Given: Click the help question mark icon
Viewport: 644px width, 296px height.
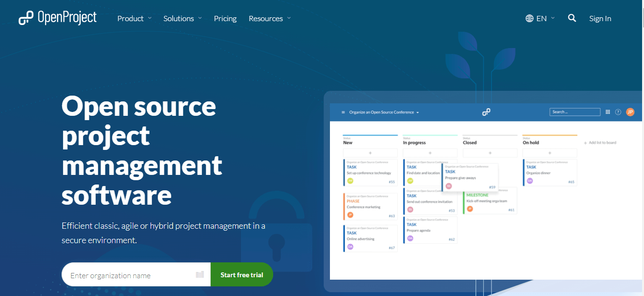Looking at the screenshot, I should point(618,112).
